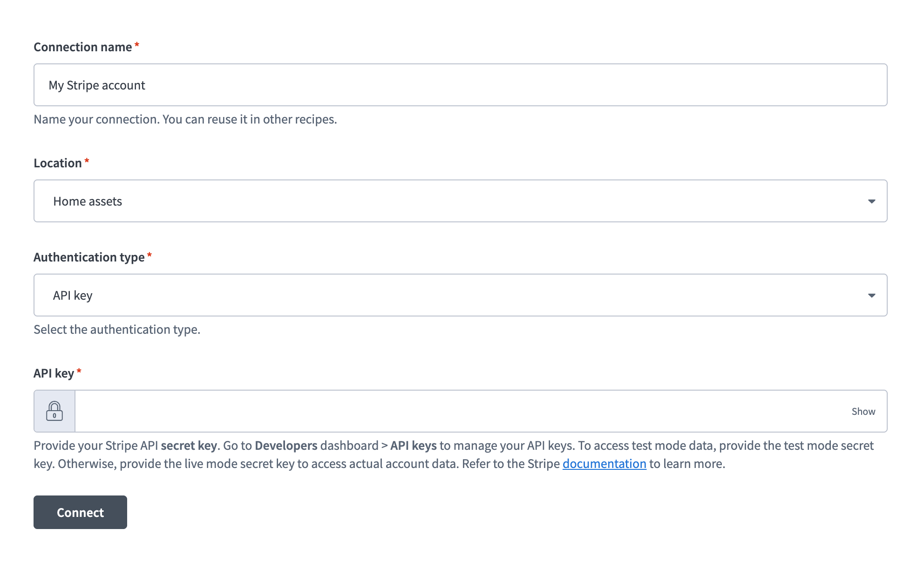Focus the My Stripe account text field
Viewport: 924px width, 564px height.
coord(460,85)
